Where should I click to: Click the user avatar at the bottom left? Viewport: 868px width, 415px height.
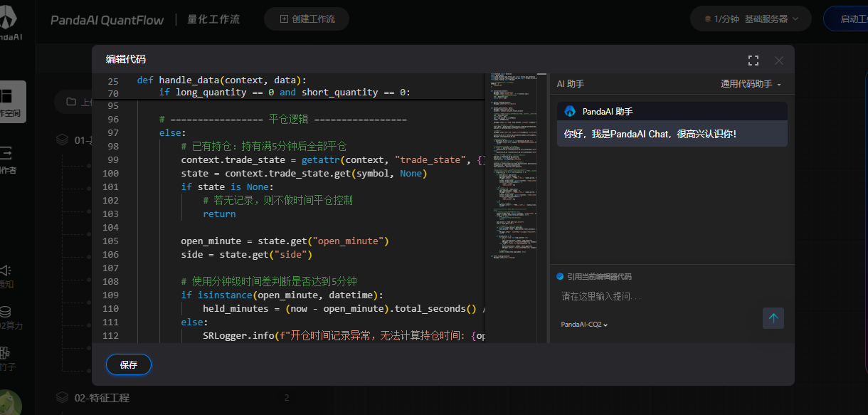coord(9,403)
